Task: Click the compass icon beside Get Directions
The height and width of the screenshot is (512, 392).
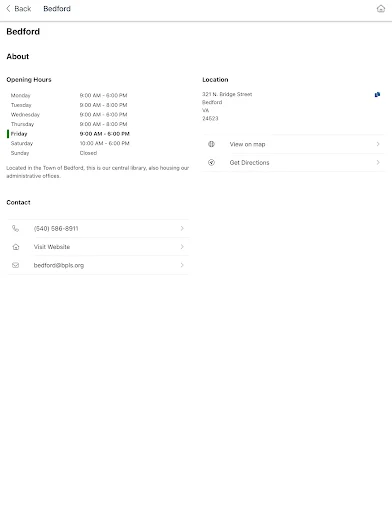Action: 211,162
